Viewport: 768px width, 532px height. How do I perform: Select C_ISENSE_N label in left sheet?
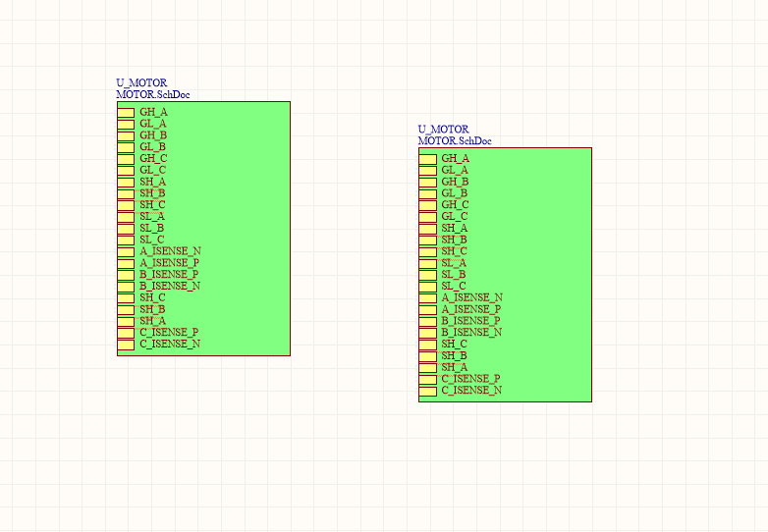170,345
